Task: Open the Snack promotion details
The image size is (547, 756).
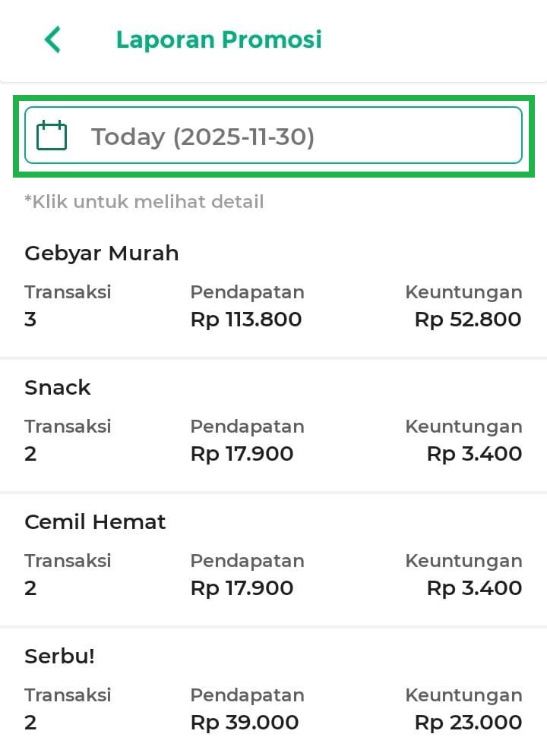Action: coord(58,388)
